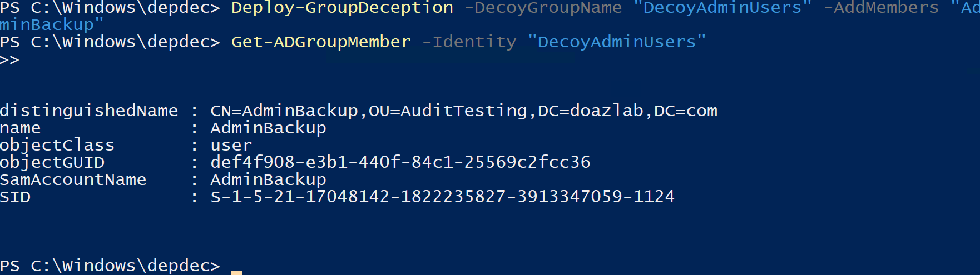Screen dimensions: 980x275
Task: Click "DecoyAdminUsers" string after -Identity
Action: click(x=616, y=42)
